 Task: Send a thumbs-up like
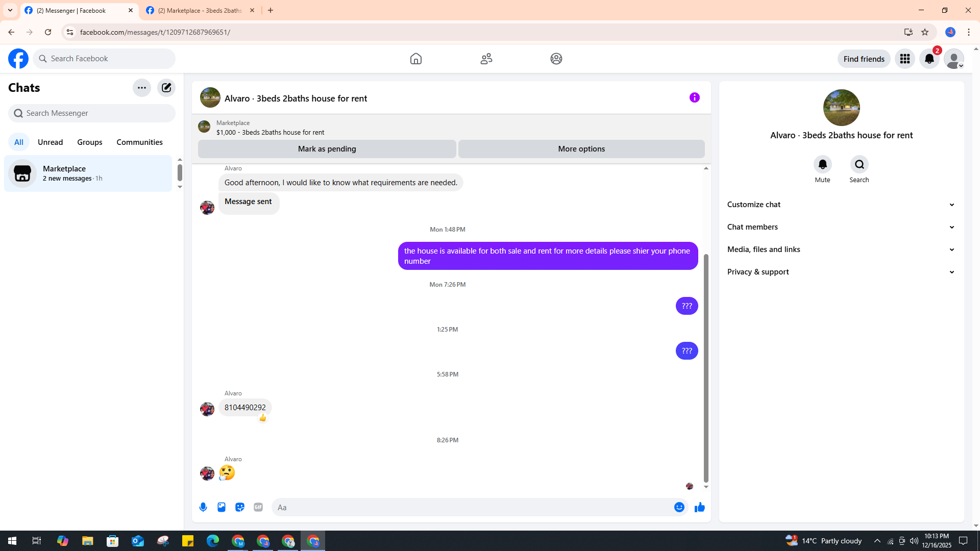pos(700,507)
